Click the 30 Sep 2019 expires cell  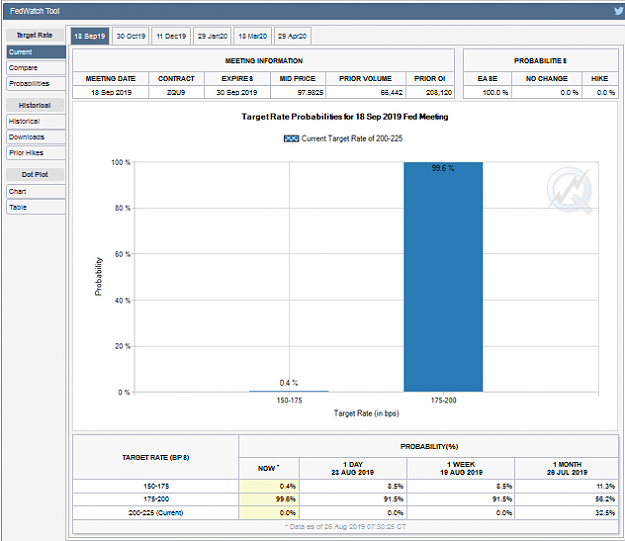[237, 92]
